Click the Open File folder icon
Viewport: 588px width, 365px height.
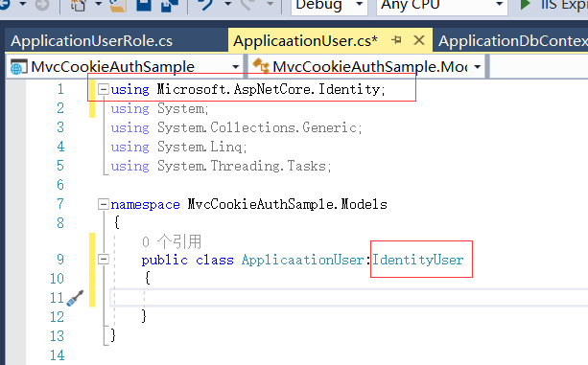(118, 5)
